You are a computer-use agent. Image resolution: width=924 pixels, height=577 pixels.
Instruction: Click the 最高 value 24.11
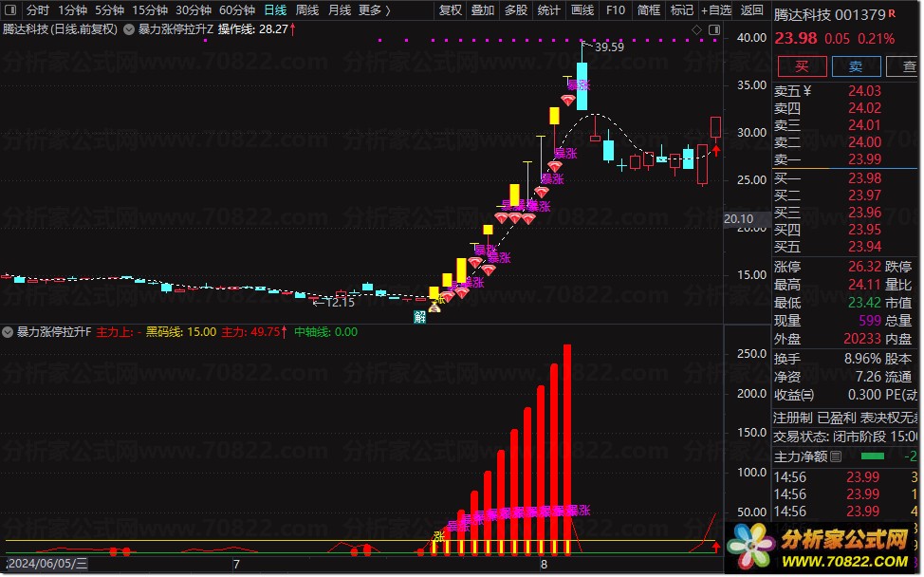pyautogui.click(x=864, y=285)
